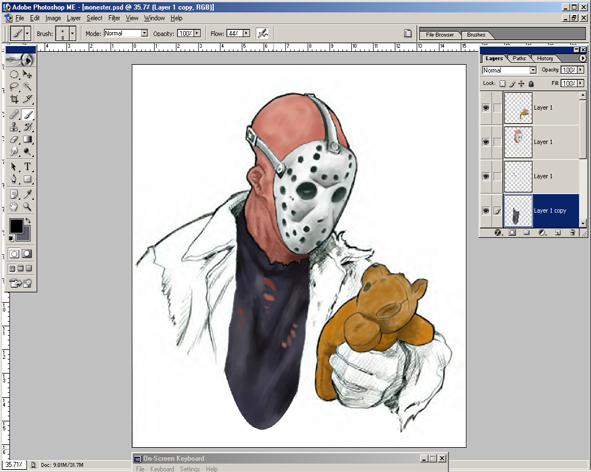Open the Brush preset picker arrow
This screenshot has width=591, height=472.
pos(72,33)
